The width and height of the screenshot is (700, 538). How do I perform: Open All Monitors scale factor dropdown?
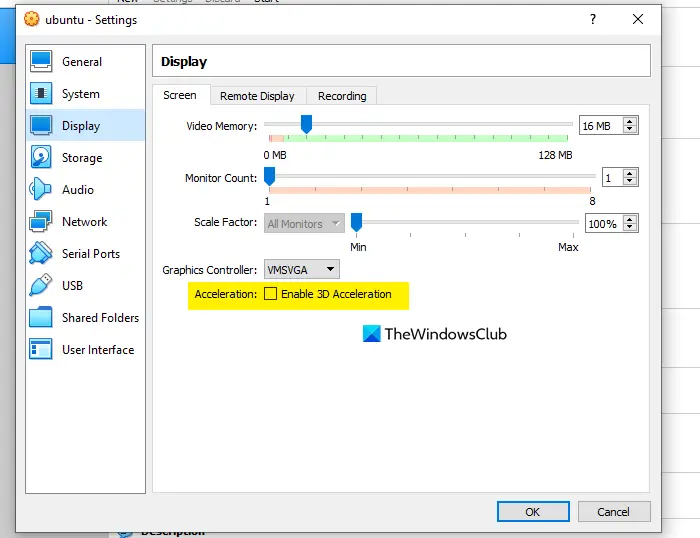click(x=304, y=223)
